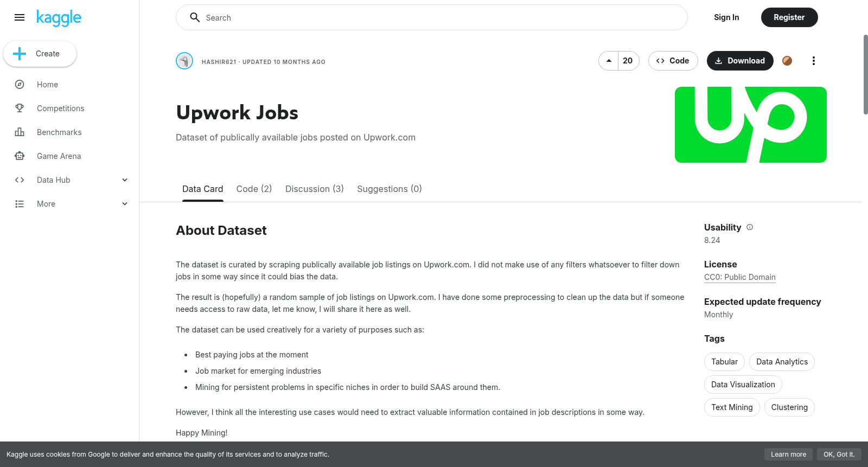Screen dimensions: 868x467
Task: Click the Kaggle logo
Action: coord(59,18)
